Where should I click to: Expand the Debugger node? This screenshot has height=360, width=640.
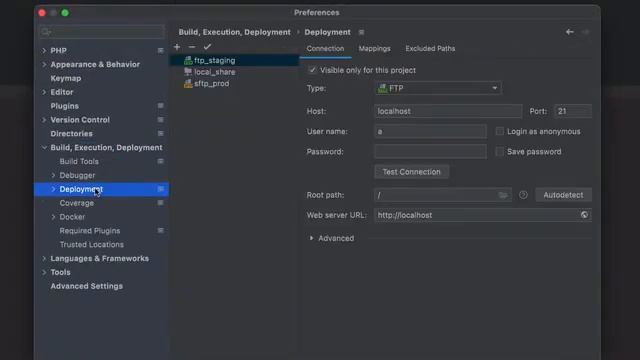tap(53, 176)
